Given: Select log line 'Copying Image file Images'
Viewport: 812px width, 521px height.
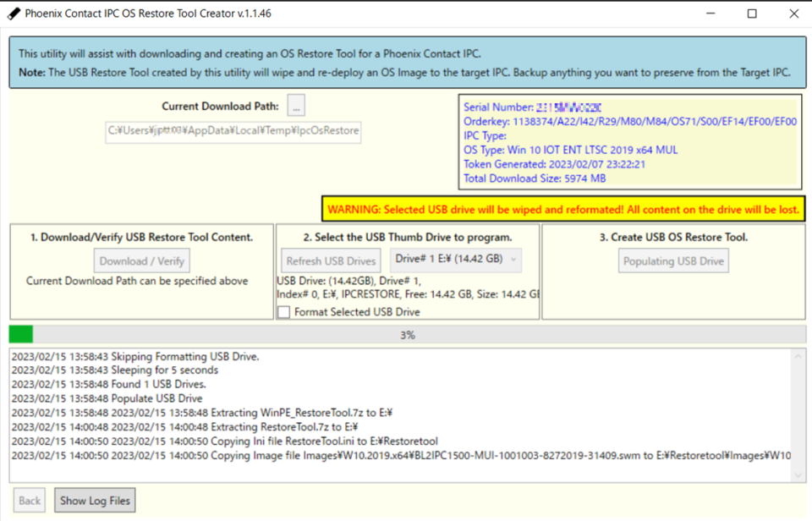Looking at the screenshot, I should [x=401, y=456].
